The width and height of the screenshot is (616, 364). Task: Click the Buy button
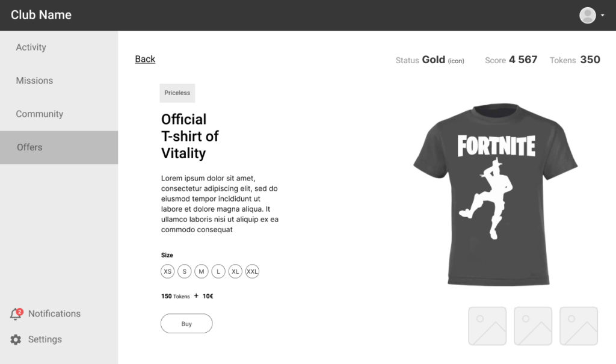(186, 324)
